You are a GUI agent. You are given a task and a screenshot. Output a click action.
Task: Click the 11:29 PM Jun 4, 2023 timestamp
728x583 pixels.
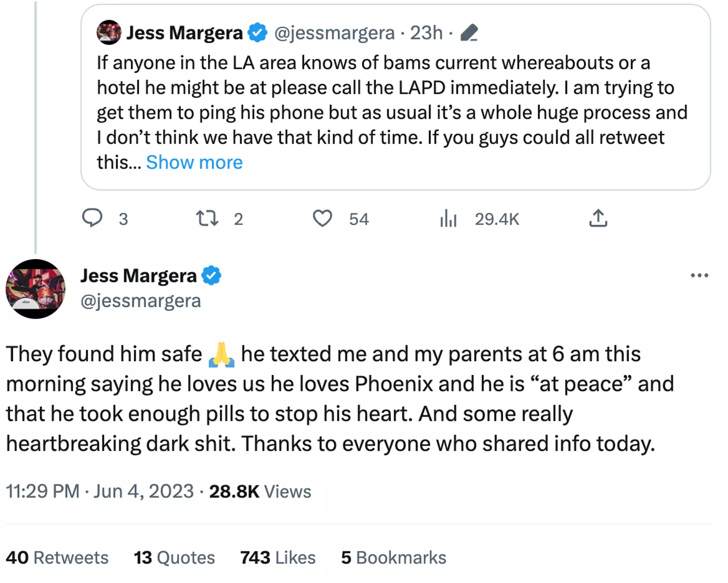point(100,492)
